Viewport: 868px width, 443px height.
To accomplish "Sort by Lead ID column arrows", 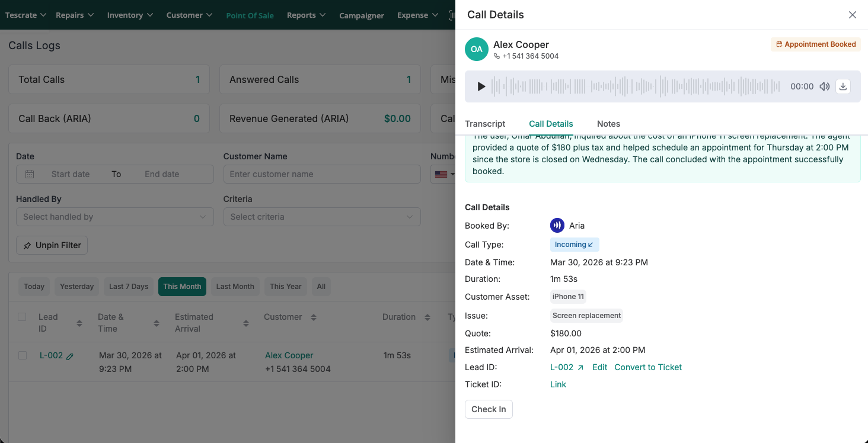I will click(79, 323).
